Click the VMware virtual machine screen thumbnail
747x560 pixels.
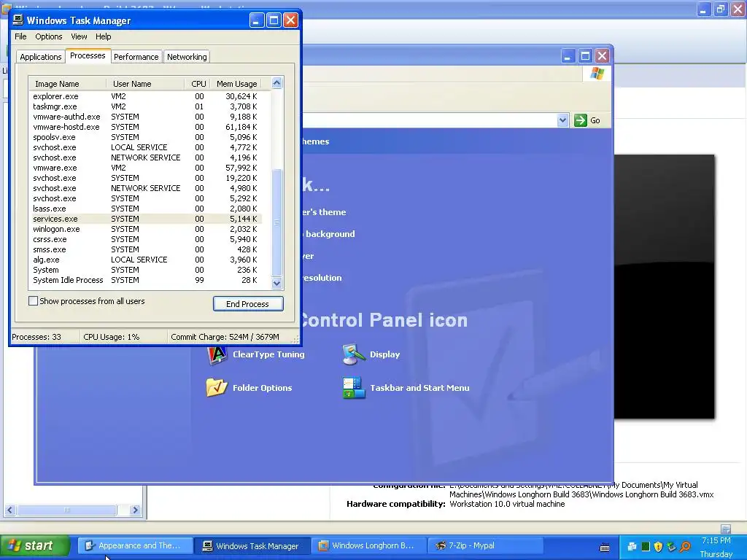pyautogui.click(x=664, y=287)
